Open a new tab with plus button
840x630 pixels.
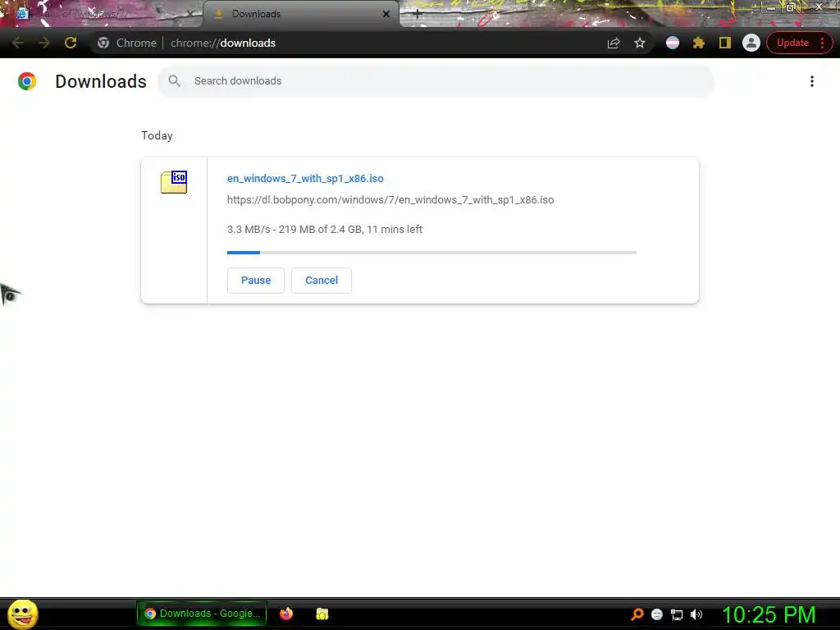pos(418,15)
